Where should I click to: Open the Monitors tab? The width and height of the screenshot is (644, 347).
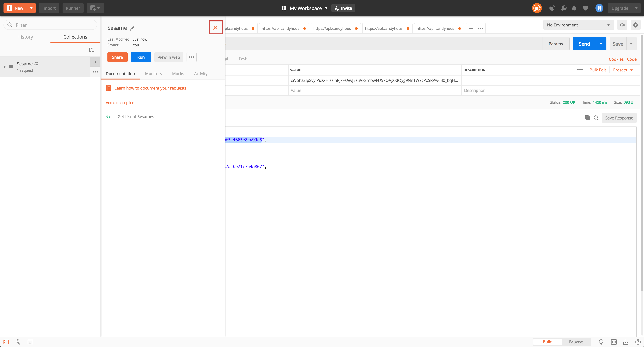click(153, 74)
